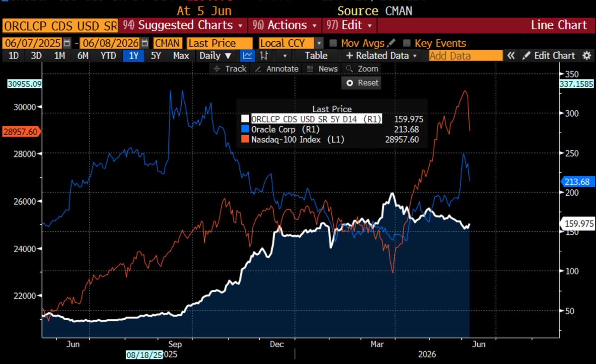
Task: Collapse panel with double chevron icon
Action: [x=511, y=56]
